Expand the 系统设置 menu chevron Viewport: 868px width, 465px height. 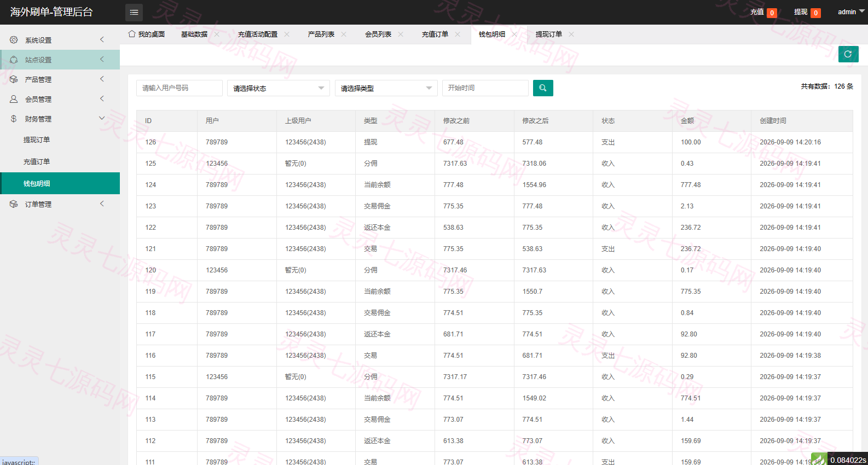point(102,39)
